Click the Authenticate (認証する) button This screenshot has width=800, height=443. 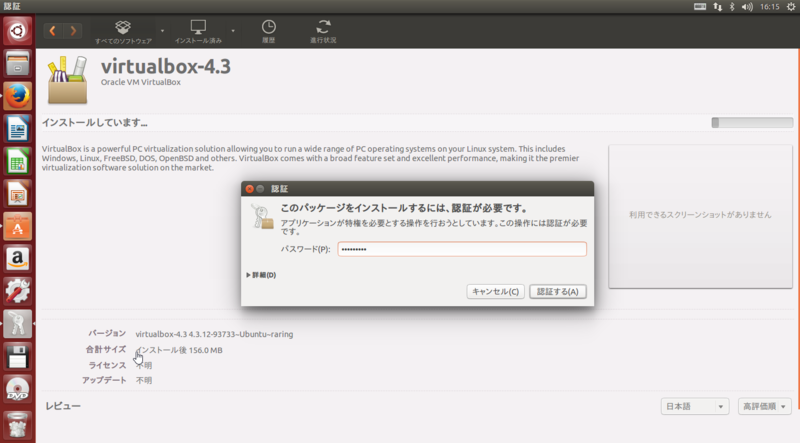point(557,291)
